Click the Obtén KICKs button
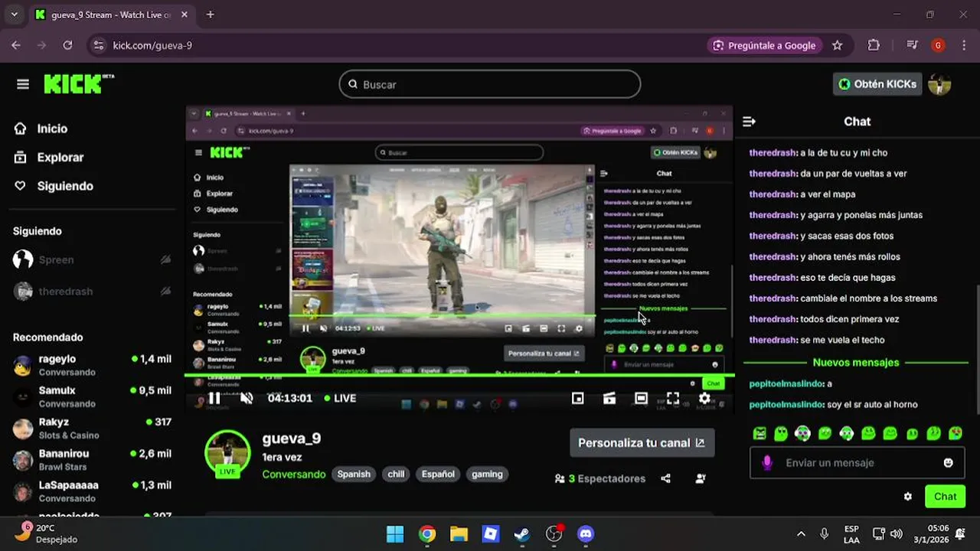The image size is (980, 551). [x=877, y=84]
